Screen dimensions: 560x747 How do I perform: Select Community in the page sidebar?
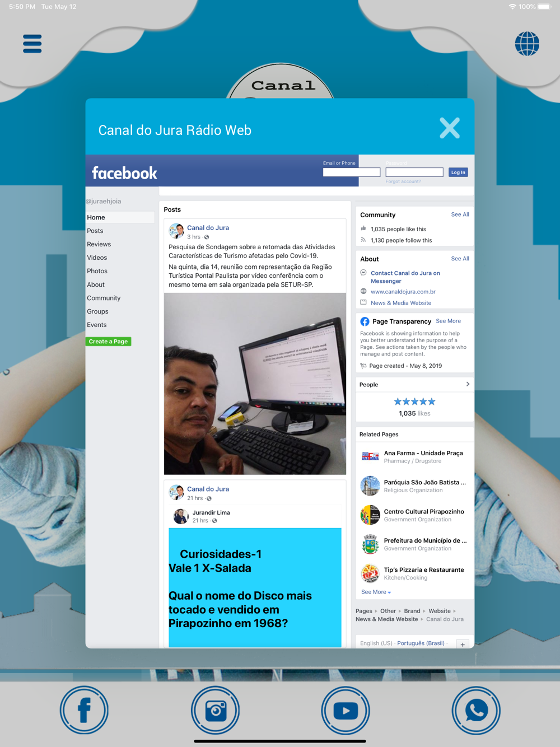click(x=104, y=298)
